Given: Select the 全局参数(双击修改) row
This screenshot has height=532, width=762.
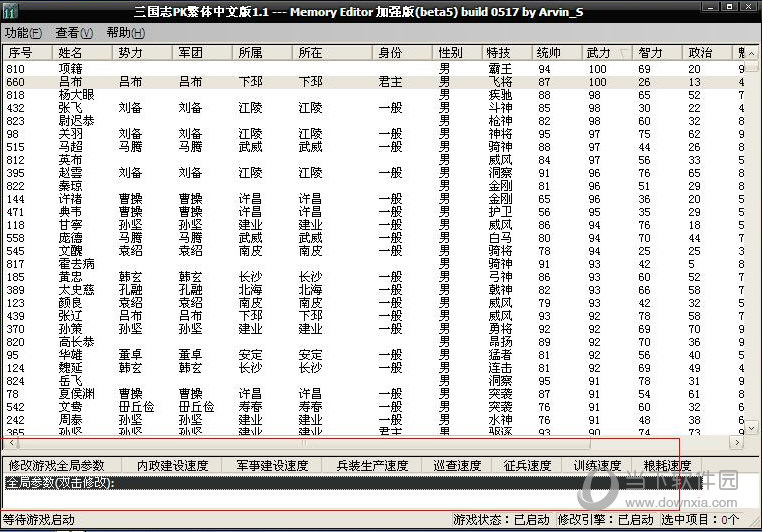Looking at the screenshot, I should click(353, 483).
